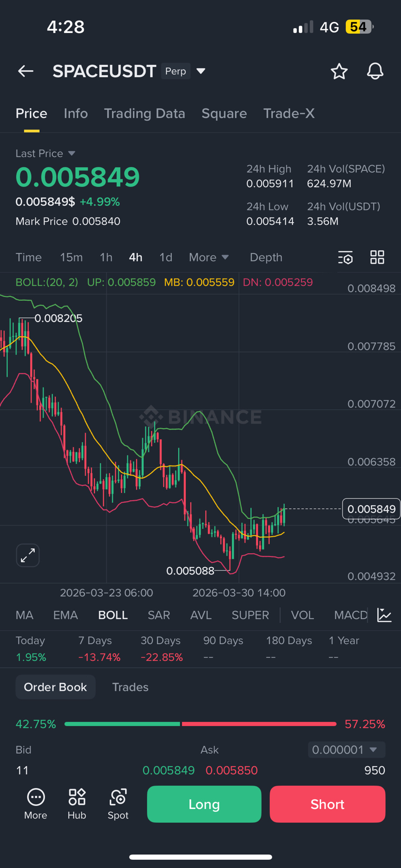Image resolution: width=401 pixels, height=868 pixels.
Task: Add SPACEUSDT to favorites with star
Action: (339, 71)
